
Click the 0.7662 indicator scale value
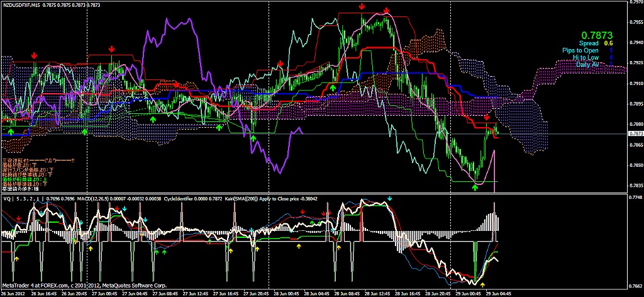[x=636, y=286]
